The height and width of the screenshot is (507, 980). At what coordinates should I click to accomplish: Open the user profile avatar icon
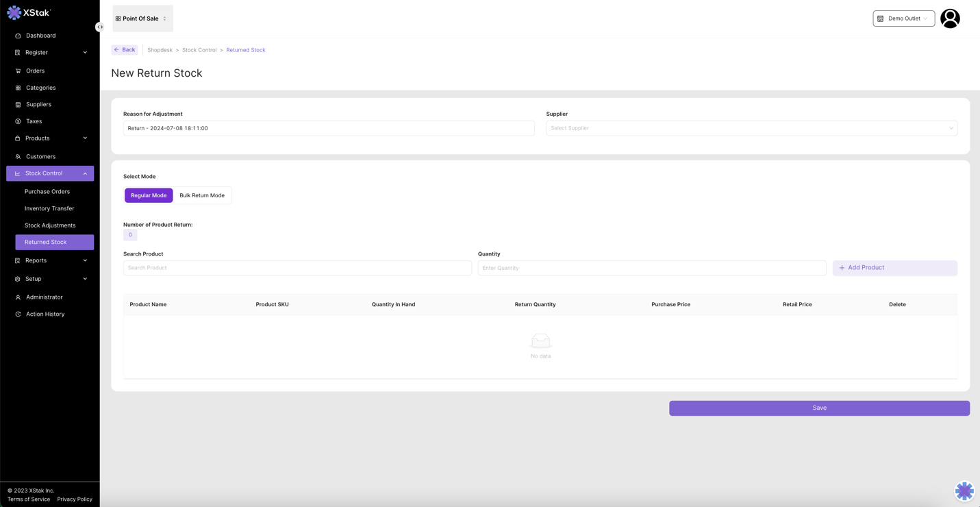pos(950,18)
